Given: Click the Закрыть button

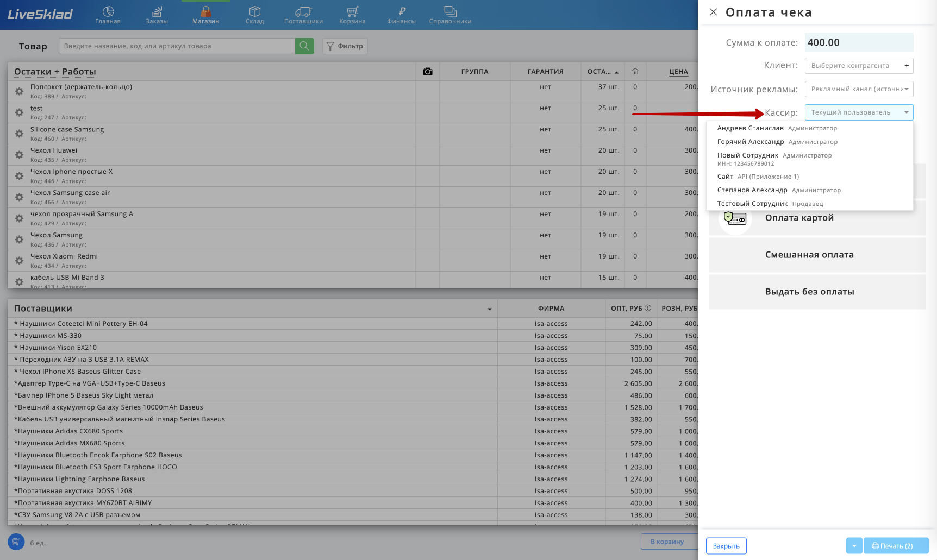Looking at the screenshot, I should [x=726, y=546].
